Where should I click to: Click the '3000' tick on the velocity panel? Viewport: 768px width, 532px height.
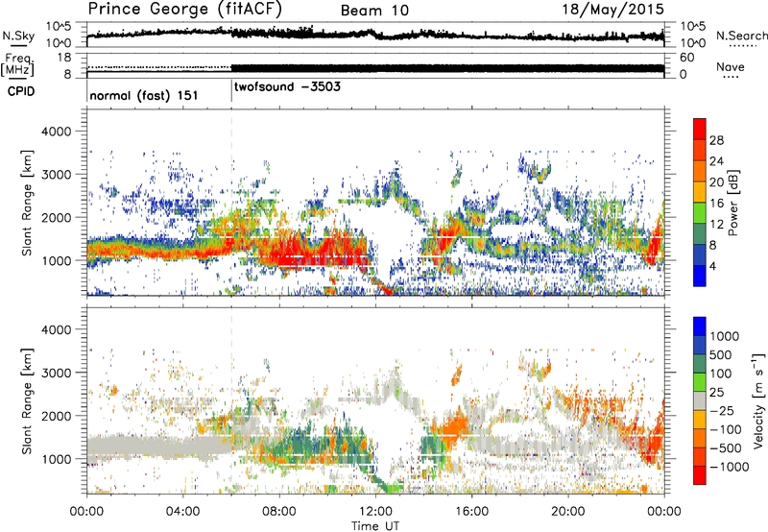point(57,373)
